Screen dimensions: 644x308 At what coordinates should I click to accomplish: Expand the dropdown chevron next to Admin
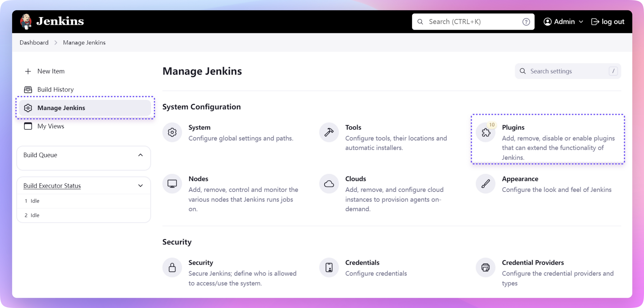[x=581, y=22]
